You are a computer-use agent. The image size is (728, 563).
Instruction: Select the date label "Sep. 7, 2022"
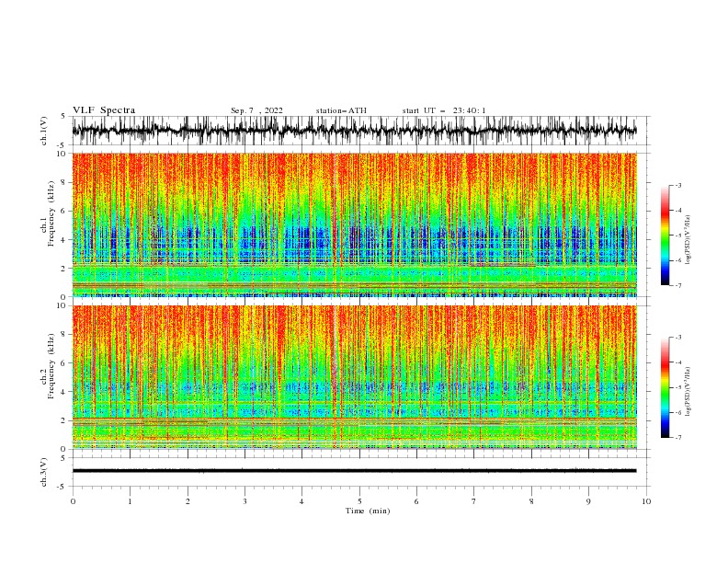coord(256,110)
